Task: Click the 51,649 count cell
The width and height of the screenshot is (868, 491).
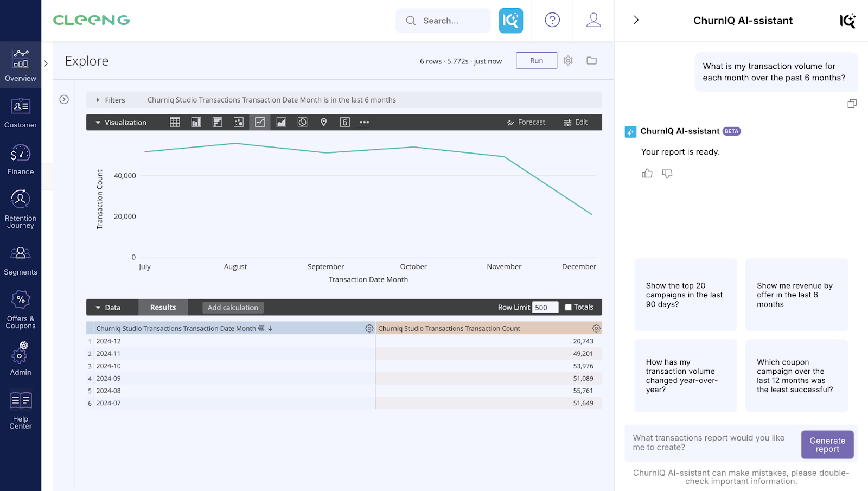Action: coord(489,403)
